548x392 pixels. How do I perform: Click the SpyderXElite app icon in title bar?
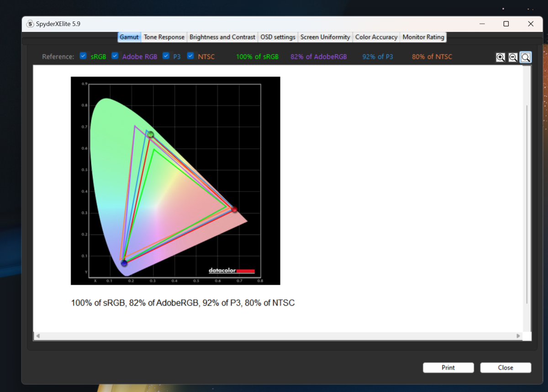(x=30, y=24)
